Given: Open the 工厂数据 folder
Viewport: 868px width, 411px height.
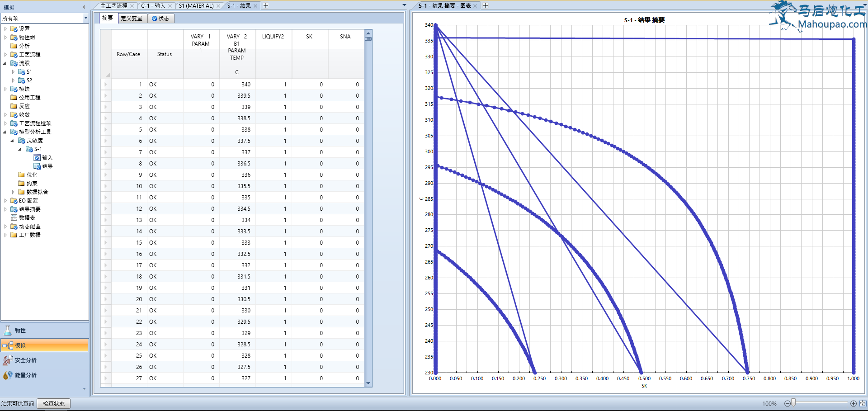Looking at the screenshot, I should [29, 235].
